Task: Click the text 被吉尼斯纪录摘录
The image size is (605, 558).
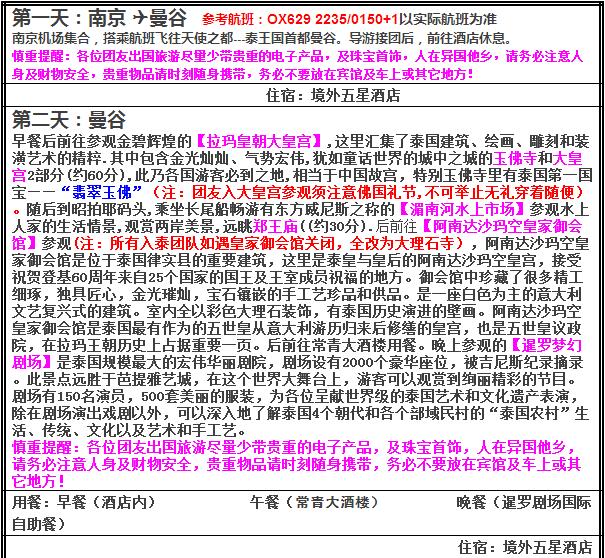Action: pyautogui.click(x=524, y=362)
